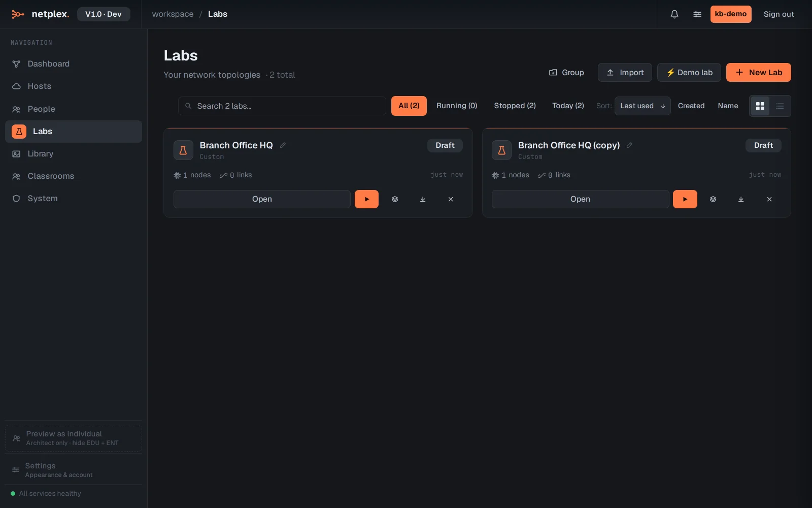Select Labs in the sidebar
Viewport: 812px width, 508px height.
point(74,132)
